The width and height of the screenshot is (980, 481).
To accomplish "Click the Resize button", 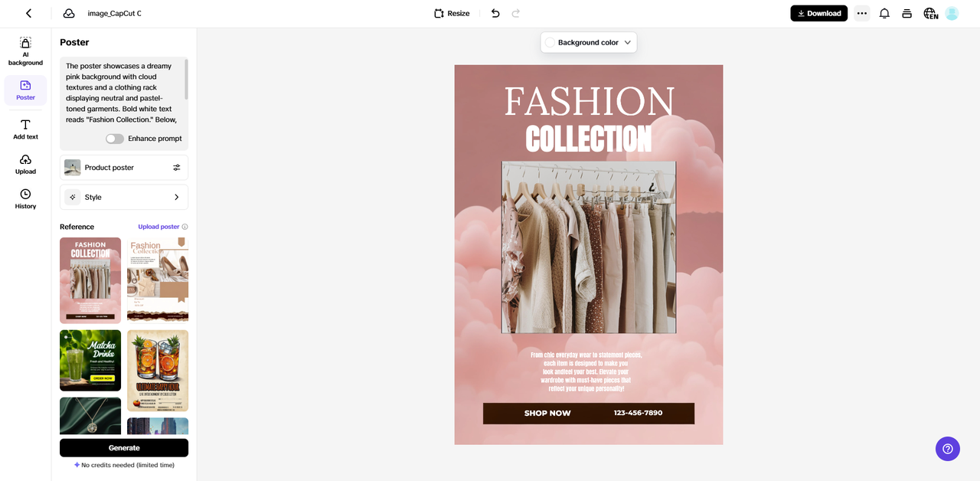I will pyautogui.click(x=452, y=13).
